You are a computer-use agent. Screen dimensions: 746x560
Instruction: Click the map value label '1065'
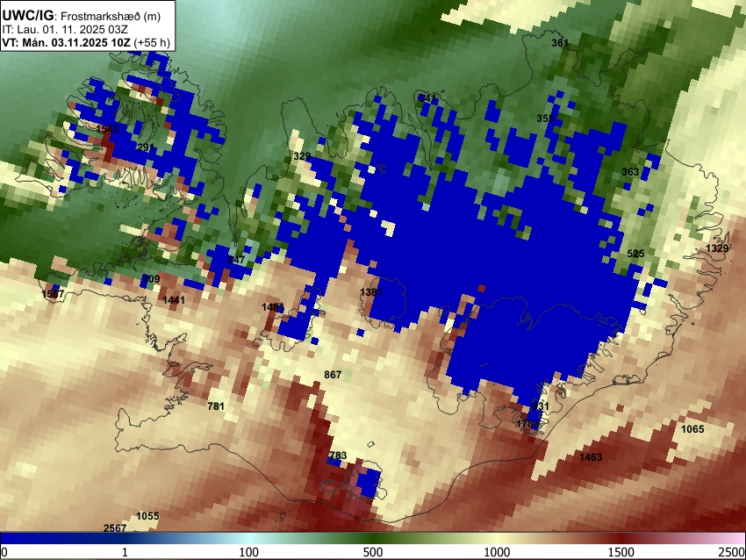(692, 429)
